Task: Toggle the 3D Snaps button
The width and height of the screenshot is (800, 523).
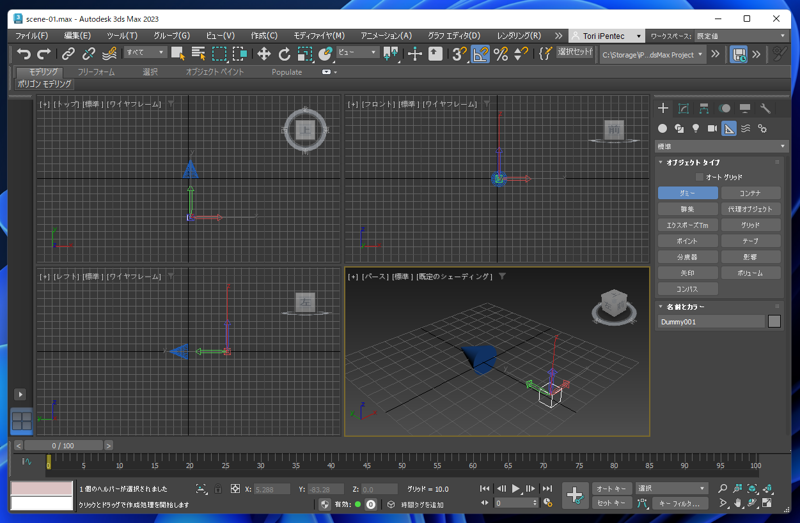Action: point(459,54)
